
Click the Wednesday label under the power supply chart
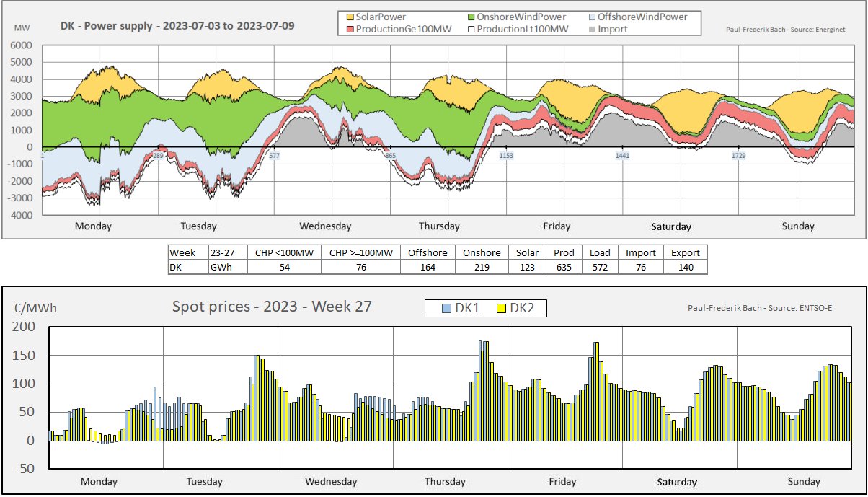[x=325, y=226]
